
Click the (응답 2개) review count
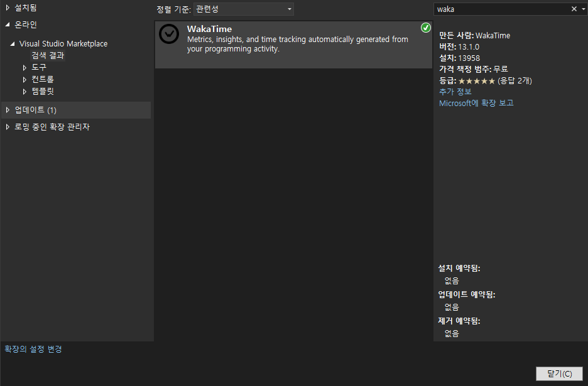point(514,81)
